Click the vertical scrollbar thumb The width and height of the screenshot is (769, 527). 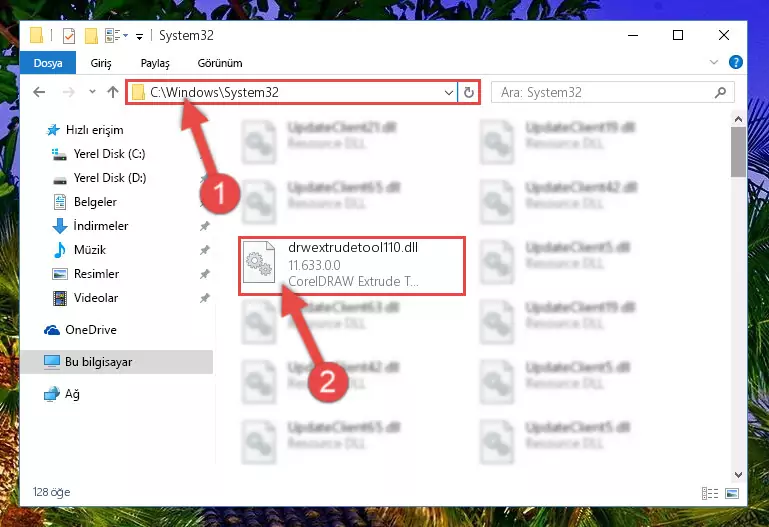[738, 152]
